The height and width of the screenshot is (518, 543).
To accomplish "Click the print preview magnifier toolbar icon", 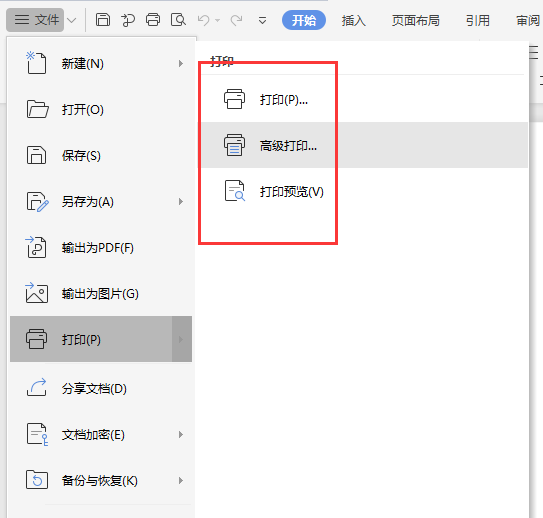I will coord(178,20).
